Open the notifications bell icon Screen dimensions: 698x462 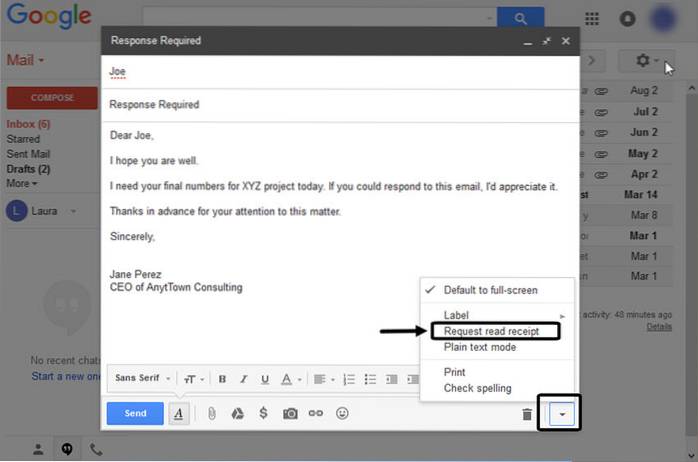click(627, 19)
